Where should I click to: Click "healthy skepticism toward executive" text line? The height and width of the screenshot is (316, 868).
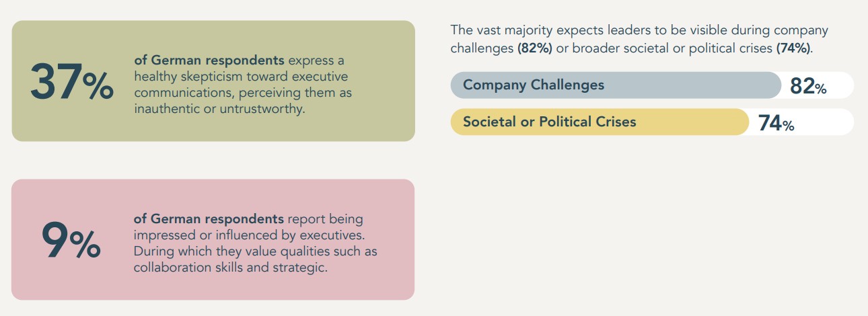click(x=241, y=77)
